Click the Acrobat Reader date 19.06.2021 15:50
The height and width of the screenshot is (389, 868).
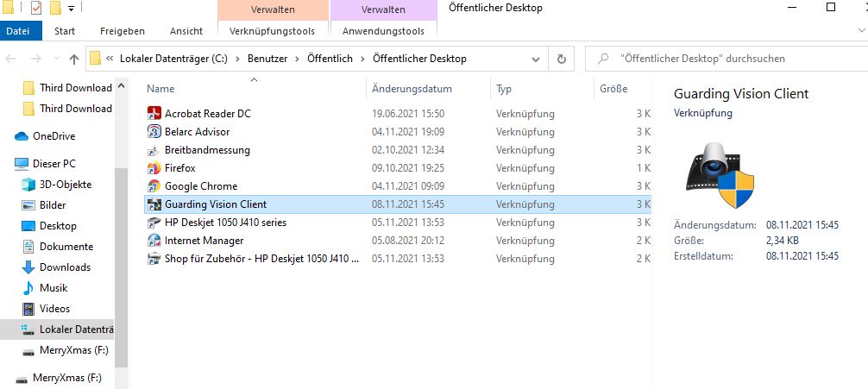pyautogui.click(x=407, y=114)
